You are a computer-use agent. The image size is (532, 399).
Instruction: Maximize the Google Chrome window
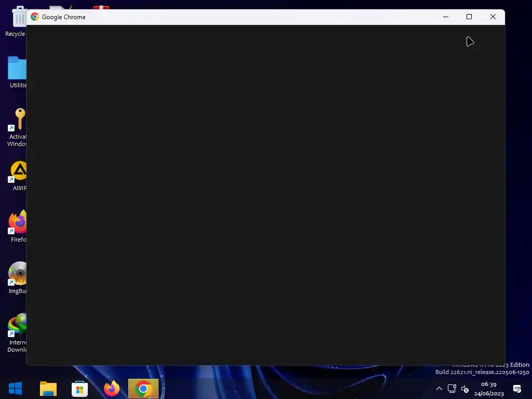pos(469,17)
